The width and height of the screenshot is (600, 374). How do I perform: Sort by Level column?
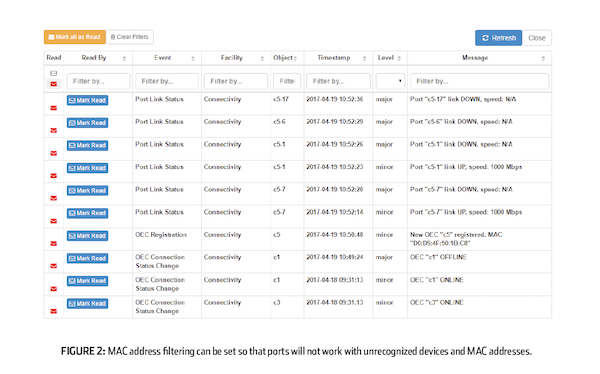coord(399,58)
